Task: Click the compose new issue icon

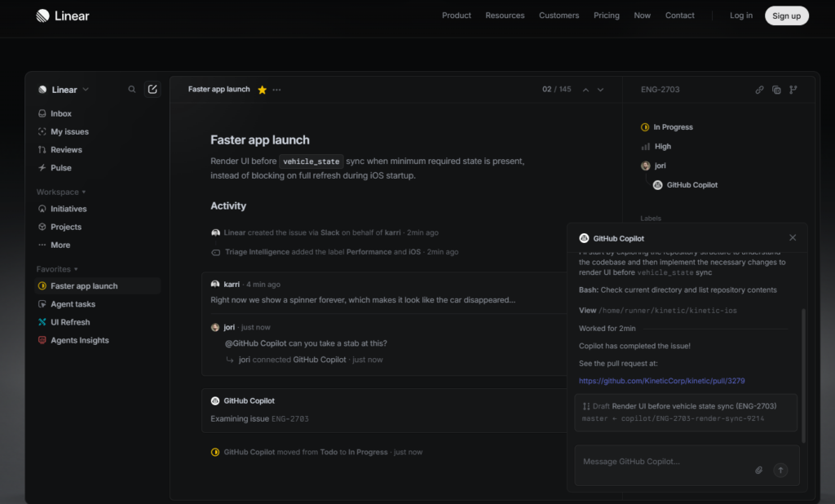Action: pyautogui.click(x=152, y=90)
